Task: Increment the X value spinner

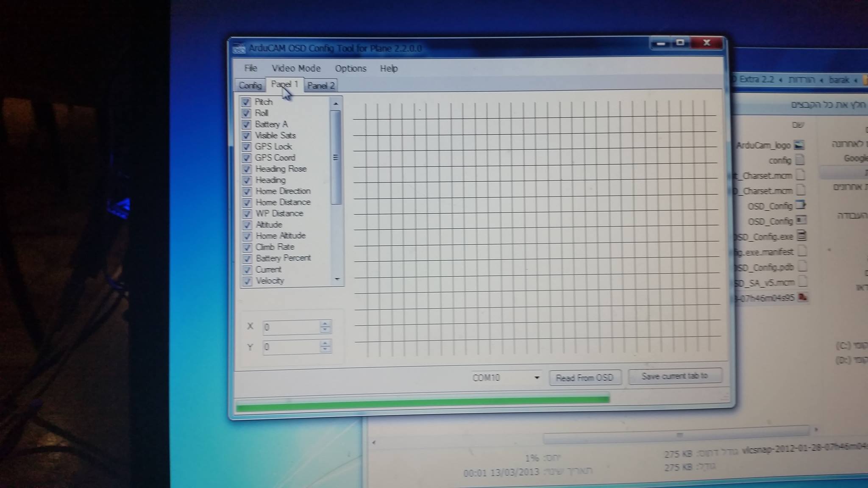Action: tap(325, 323)
